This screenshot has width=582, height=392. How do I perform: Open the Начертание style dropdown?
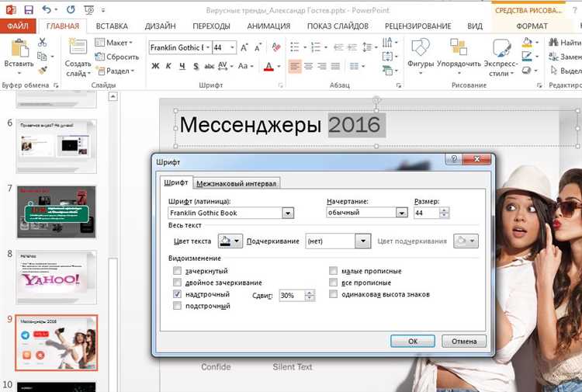pos(401,213)
